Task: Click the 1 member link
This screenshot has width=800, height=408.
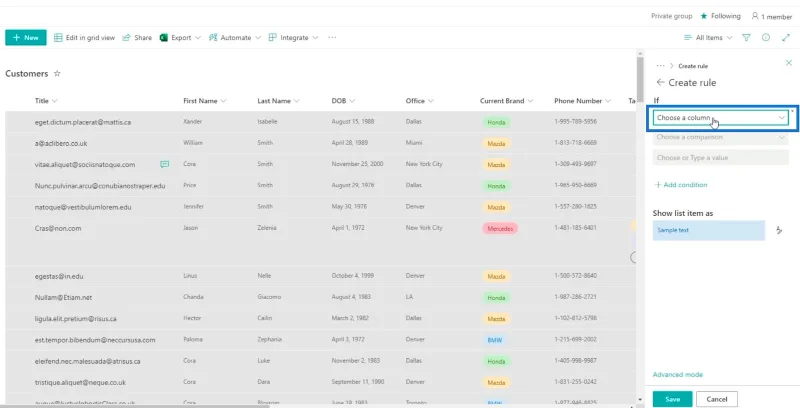Action: 771,16
